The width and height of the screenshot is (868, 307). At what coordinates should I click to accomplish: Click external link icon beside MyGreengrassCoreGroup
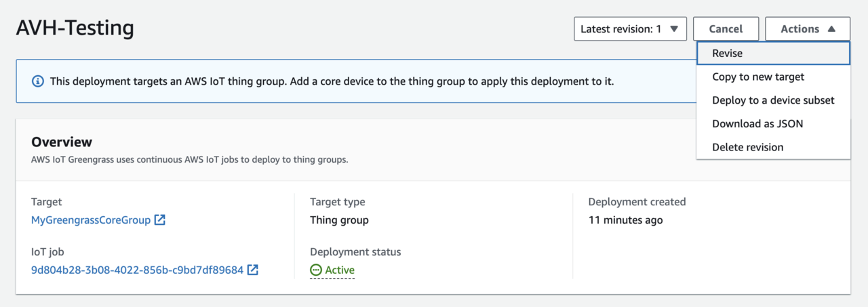[160, 220]
